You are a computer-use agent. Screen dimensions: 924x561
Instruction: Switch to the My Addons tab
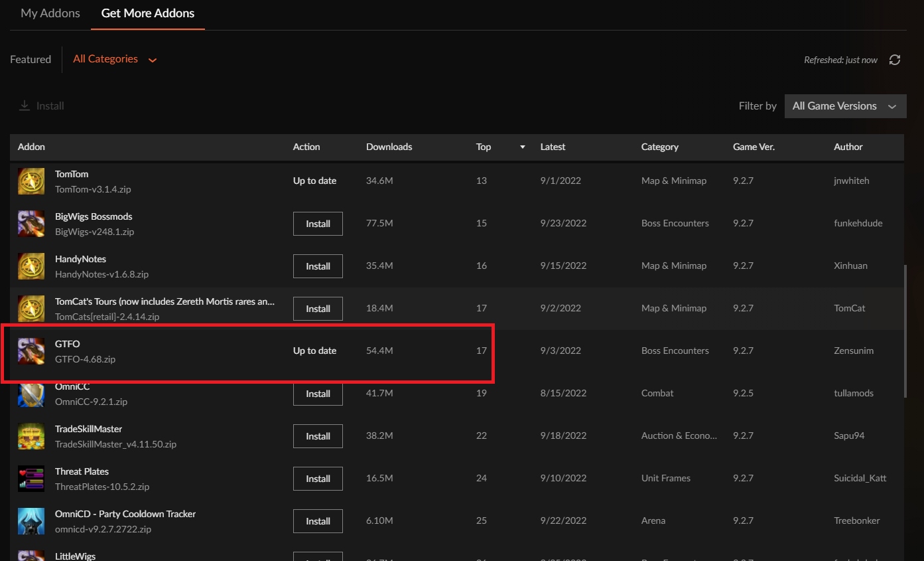(x=50, y=13)
